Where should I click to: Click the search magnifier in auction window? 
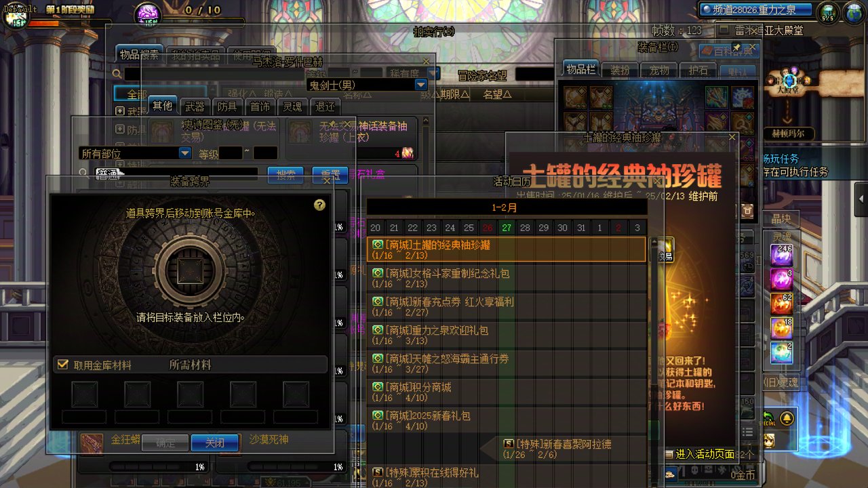(x=117, y=74)
